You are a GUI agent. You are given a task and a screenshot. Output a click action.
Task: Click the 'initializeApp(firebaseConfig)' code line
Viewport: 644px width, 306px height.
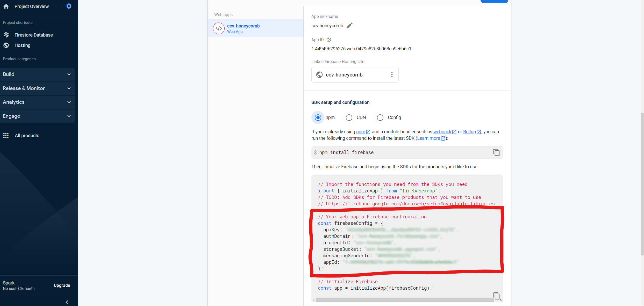coord(375,288)
